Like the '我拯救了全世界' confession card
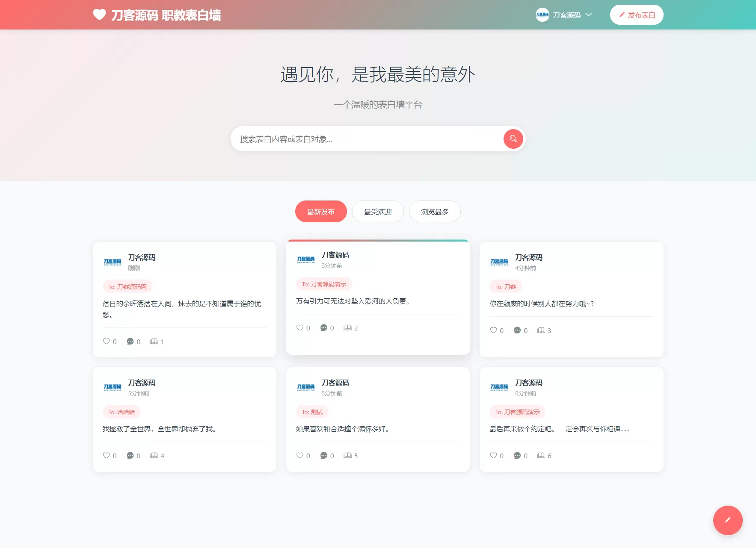Viewport: 756px width, 548px height. coord(106,455)
